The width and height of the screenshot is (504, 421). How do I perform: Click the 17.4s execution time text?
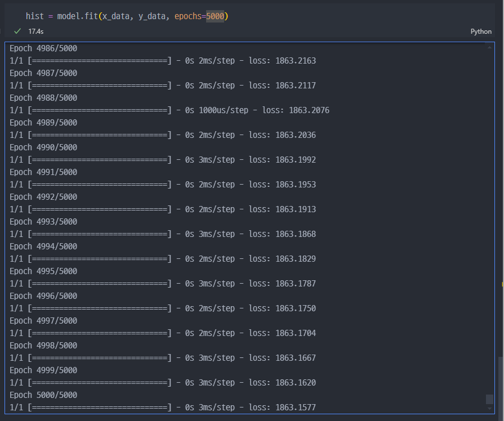tap(35, 32)
